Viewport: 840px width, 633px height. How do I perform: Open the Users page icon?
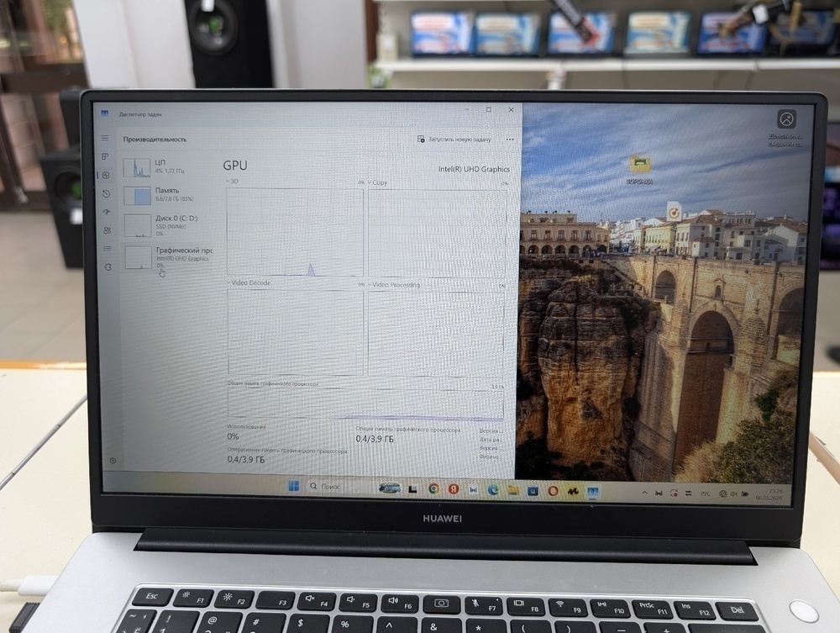(x=108, y=230)
